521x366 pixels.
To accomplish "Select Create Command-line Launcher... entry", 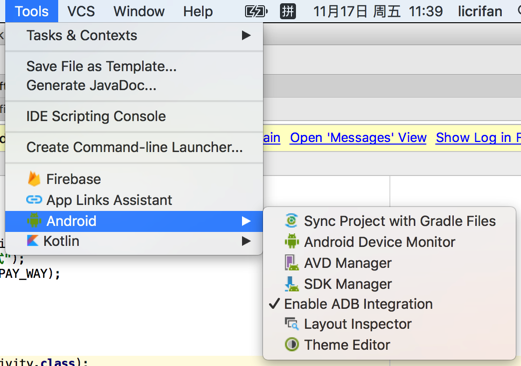I will click(x=134, y=147).
